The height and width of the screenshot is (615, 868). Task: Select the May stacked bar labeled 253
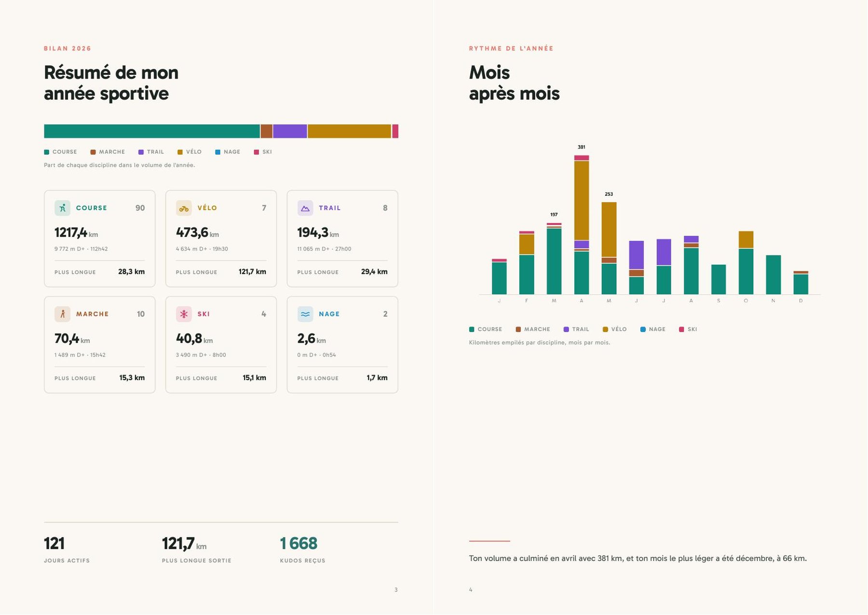(609, 248)
